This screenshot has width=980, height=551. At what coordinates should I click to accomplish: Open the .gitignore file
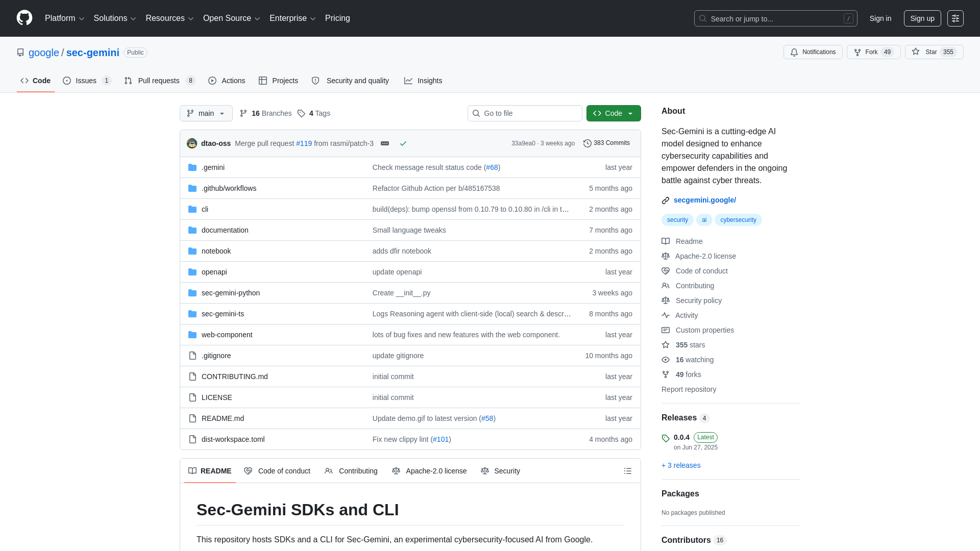216,356
